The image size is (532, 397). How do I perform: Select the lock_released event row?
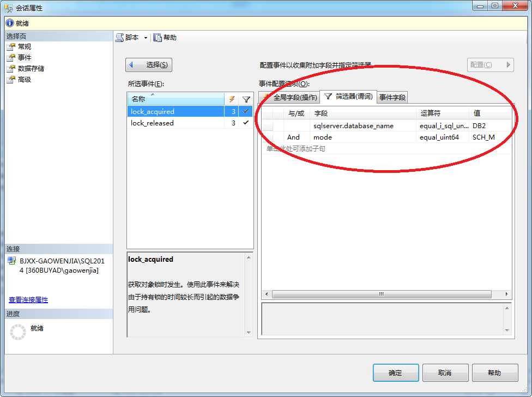190,123
